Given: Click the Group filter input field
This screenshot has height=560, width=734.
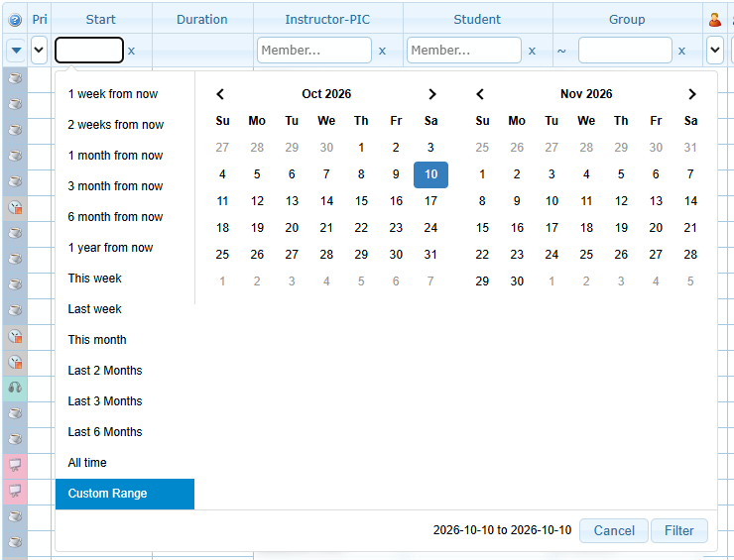Looking at the screenshot, I should [x=625, y=51].
